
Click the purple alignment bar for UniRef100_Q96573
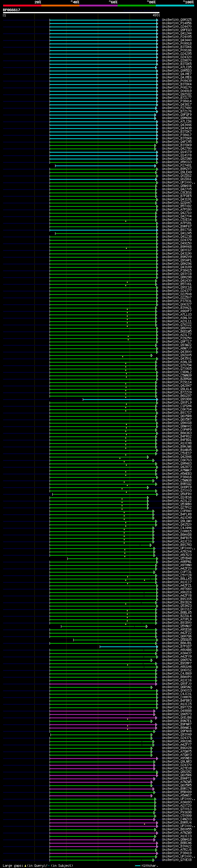(x=103, y=714)
